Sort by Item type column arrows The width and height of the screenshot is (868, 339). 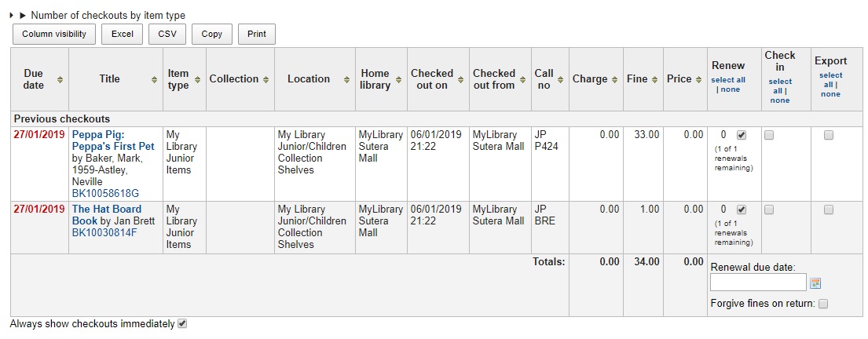coord(197,79)
